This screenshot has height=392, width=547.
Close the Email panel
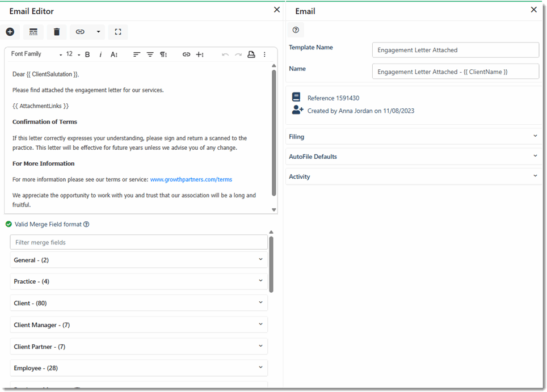(x=534, y=10)
